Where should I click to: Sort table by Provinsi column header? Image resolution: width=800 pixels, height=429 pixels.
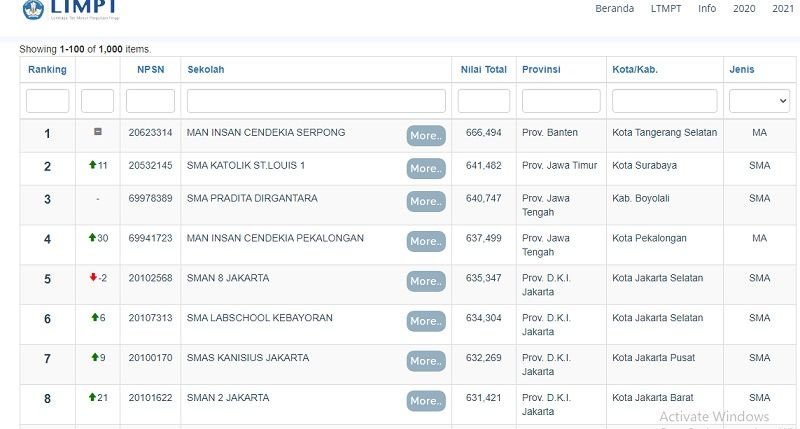tap(541, 69)
